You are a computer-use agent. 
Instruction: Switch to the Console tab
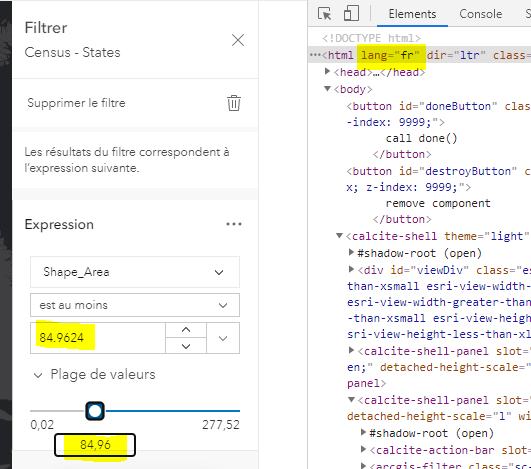pyautogui.click(x=481, y=14)
